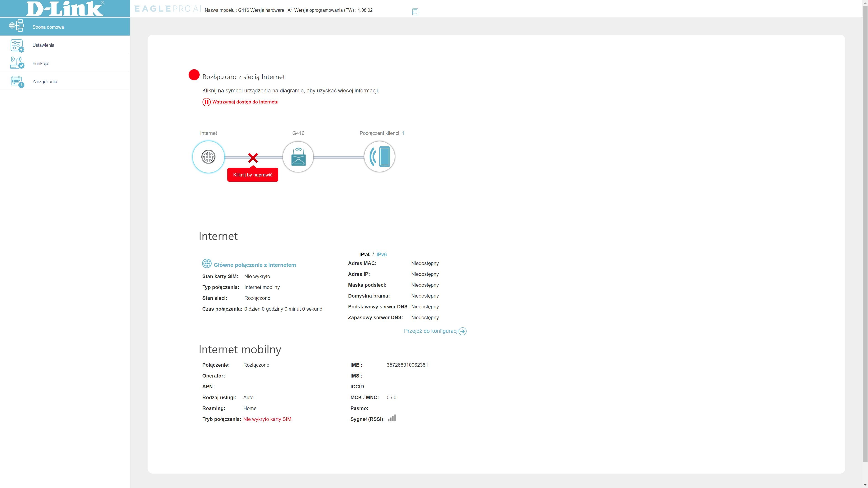The height and width of the screenshot is (488, 868).
Task: Click globe icon next to Główne połączenie
Action: (x=207, y=264)
